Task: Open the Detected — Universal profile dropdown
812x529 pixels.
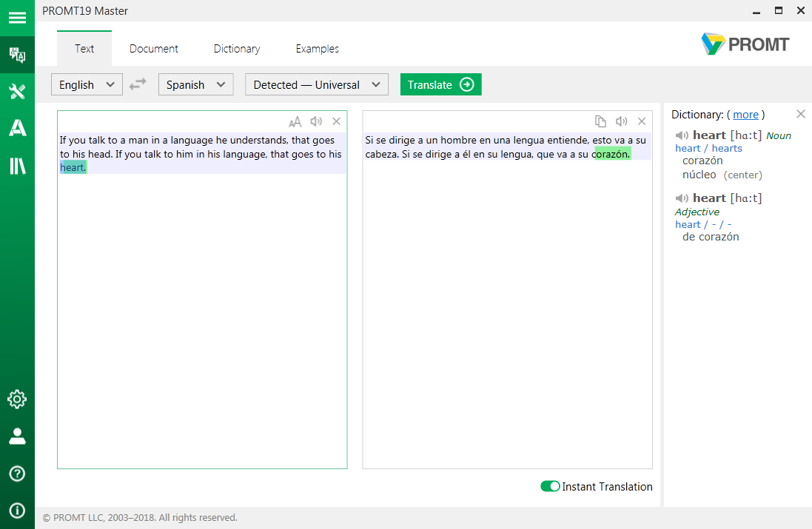Action: click(x=316, y=84)
